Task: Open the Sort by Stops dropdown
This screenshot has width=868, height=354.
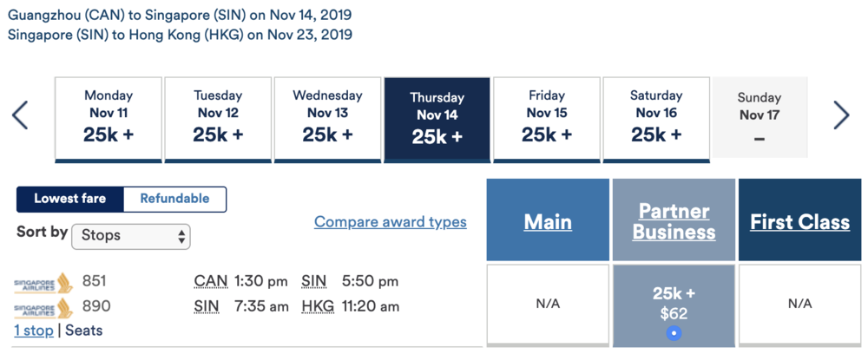Action: click(x=130, y=235)
